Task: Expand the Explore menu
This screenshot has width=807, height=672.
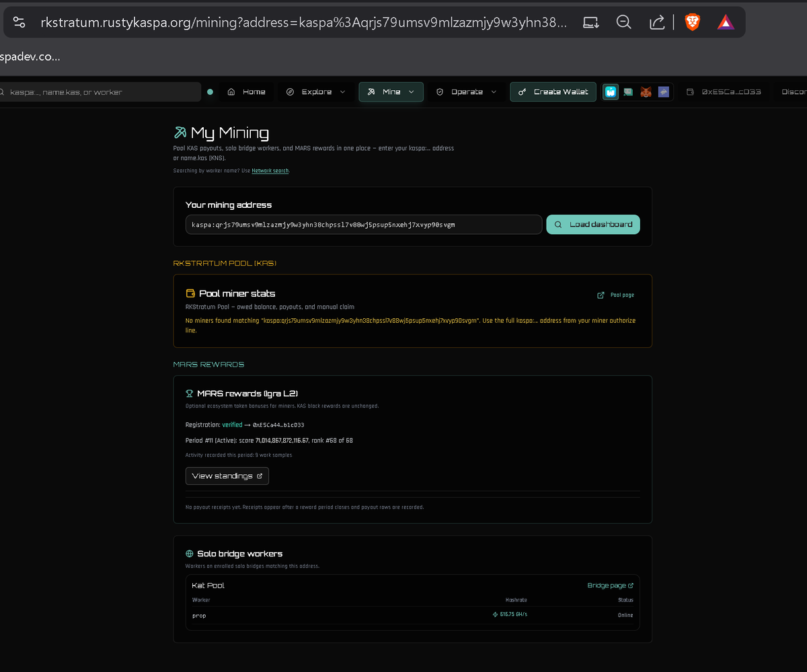Action: pyautogui.click(x=316, y=92)
